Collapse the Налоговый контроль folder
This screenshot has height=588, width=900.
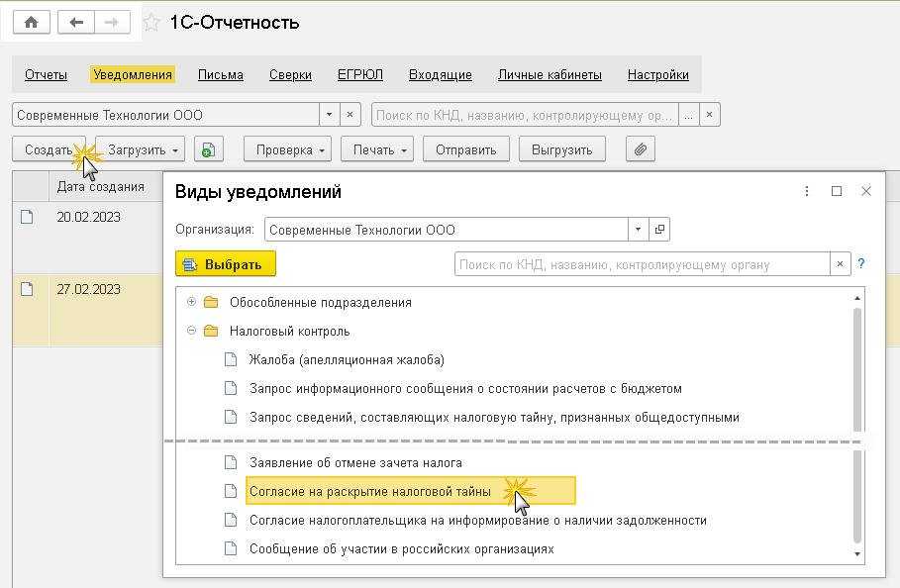coord(192,331)
